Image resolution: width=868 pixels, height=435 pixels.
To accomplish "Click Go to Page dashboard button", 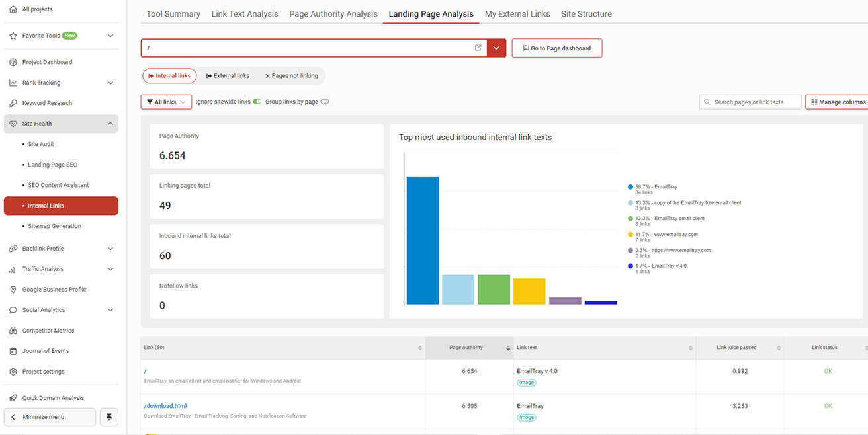I will (557, 48).
